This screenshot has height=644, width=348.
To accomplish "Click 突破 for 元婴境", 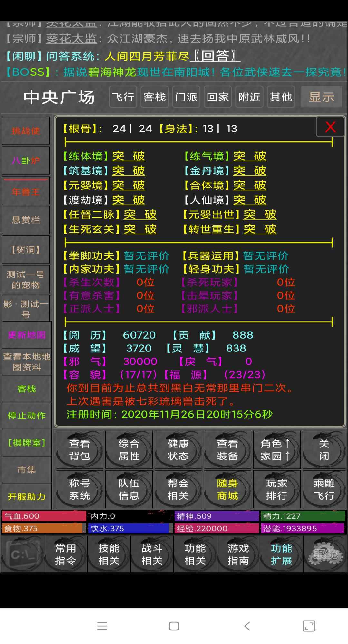I will click(x=129, y=185).
